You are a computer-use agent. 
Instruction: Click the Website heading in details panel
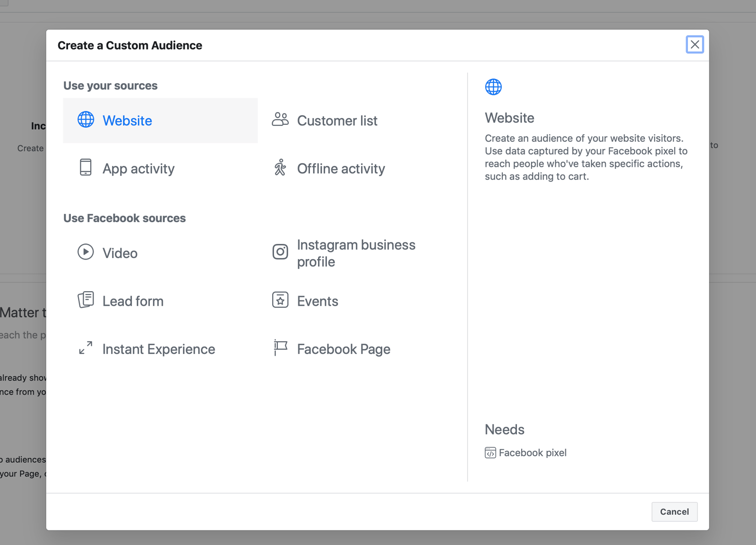pos(509,118)
